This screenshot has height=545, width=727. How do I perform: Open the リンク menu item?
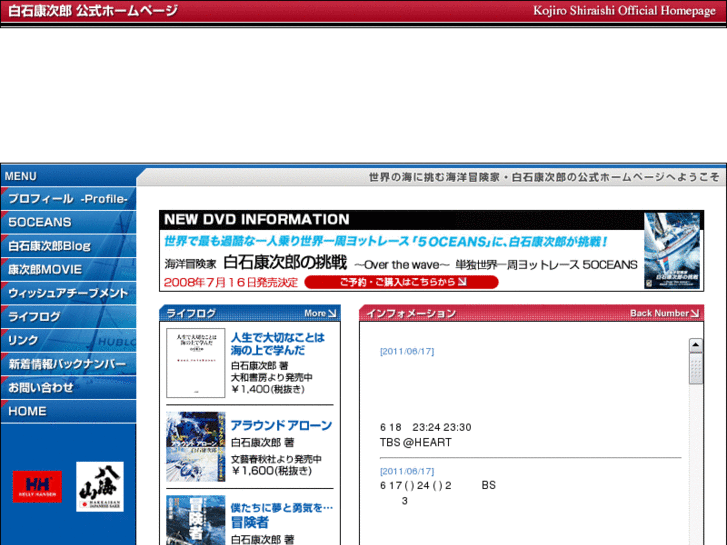click(x=68, y=340)
